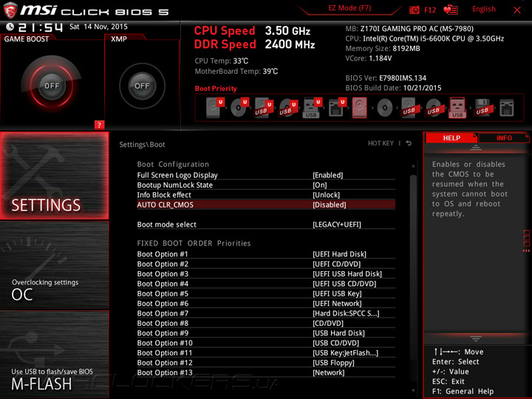Screen dimensions: 532x399
Task: Change Info Block effect Unlock value
Action: (326, 195)
